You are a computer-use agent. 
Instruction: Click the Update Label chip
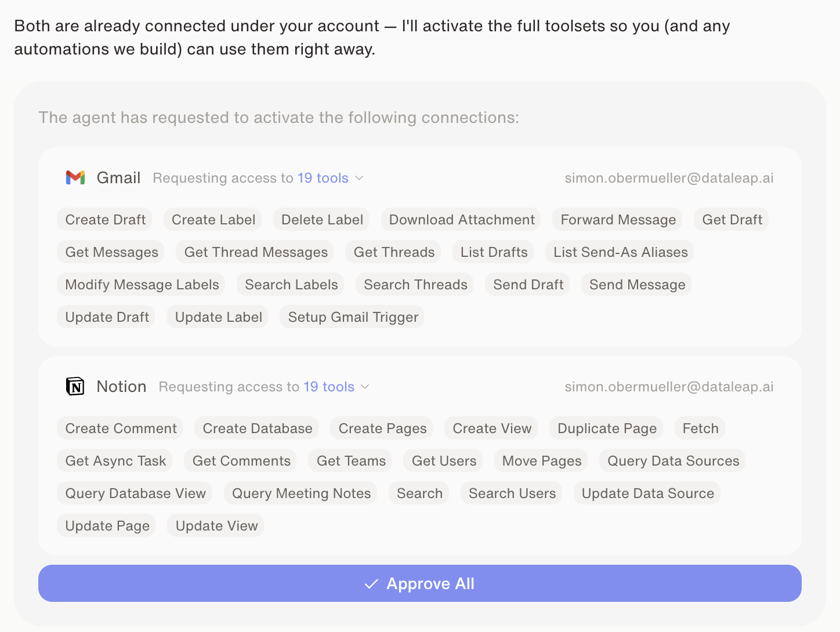tap(218, 317)
